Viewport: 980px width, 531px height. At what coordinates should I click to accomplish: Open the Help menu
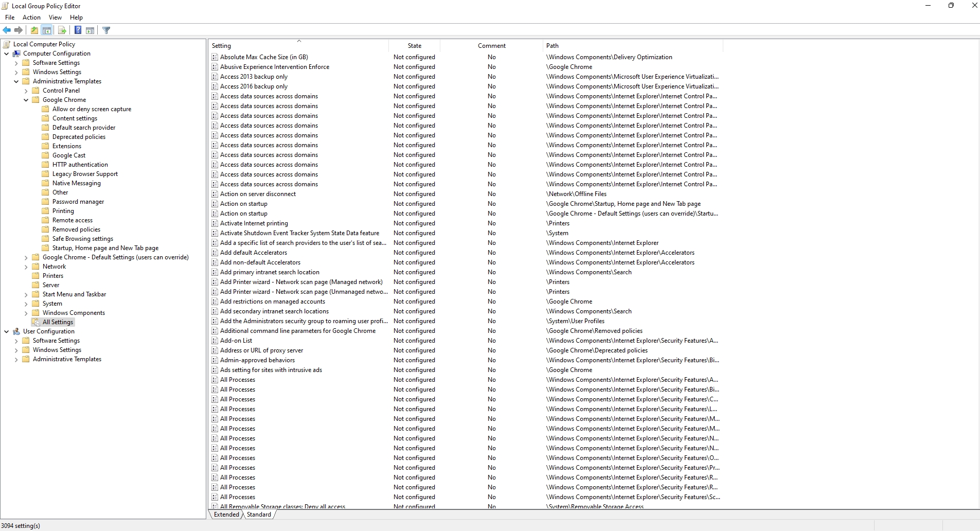point(76,17)
